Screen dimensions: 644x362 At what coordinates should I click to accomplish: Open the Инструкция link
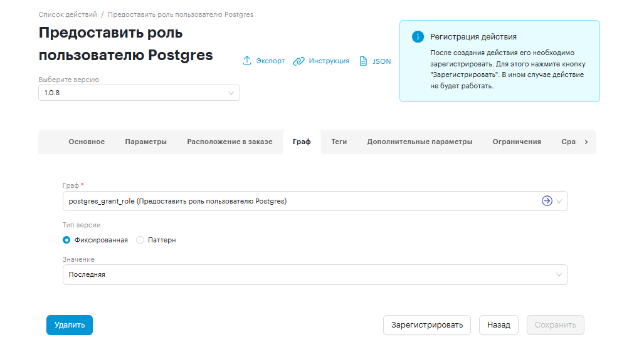(x=329, y=61)
